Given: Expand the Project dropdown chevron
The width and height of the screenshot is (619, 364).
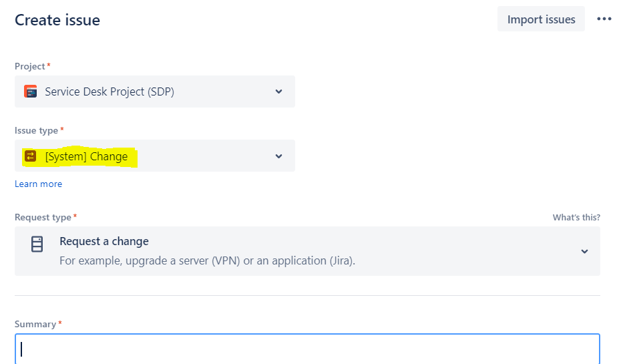Looking at the screenshot, I should tap(278, 92).
